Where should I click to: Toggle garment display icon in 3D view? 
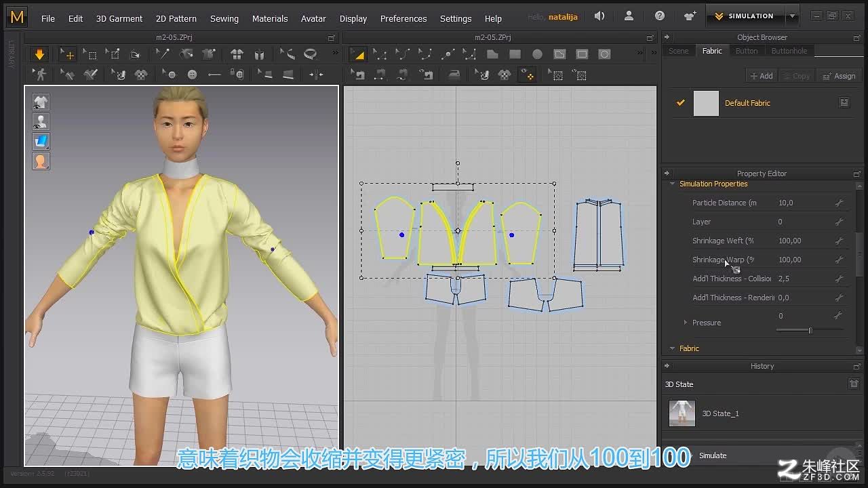pos(41,102)
